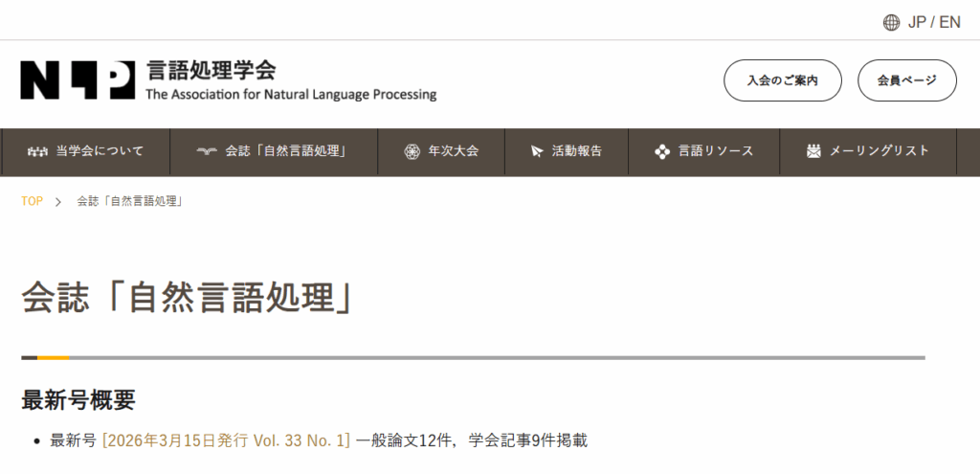980x474 pixels.
Task: Click the people icon beside 当学会について
Action: coord(37,151)
